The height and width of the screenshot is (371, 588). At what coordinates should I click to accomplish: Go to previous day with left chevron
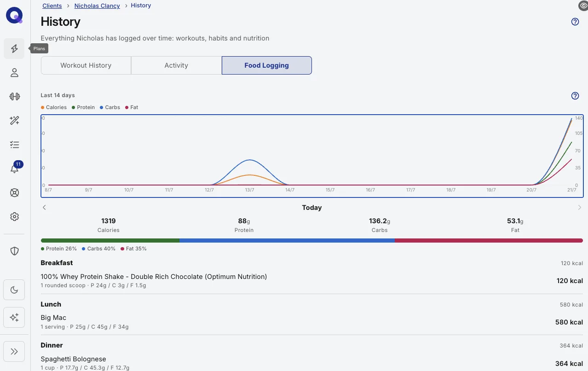tap(45, 208)
